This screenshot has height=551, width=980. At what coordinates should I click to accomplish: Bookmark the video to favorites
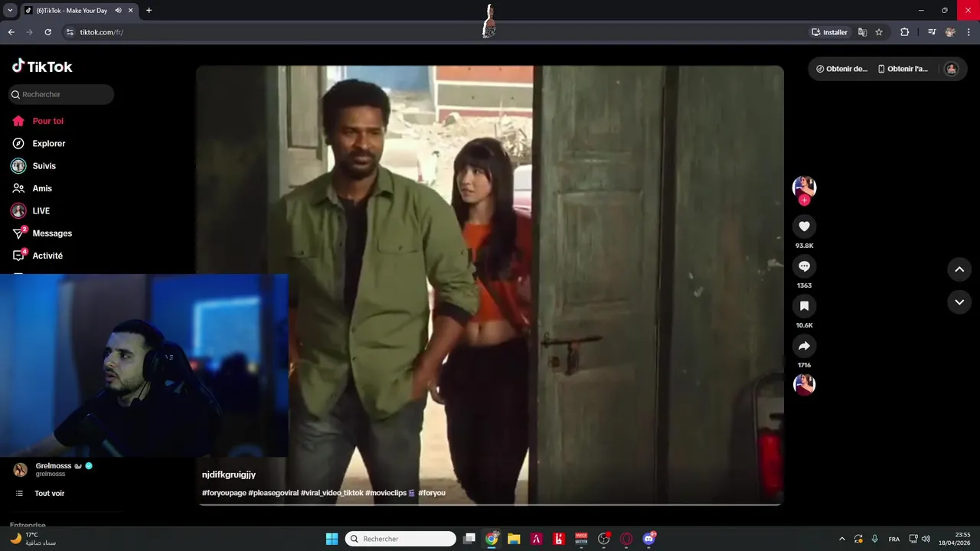click(804, 306)
